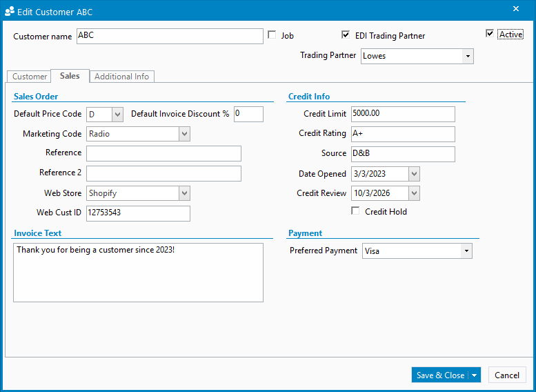Click the Cancel button
This screenshot has width=536, height=392.
(x=507, y=375)
